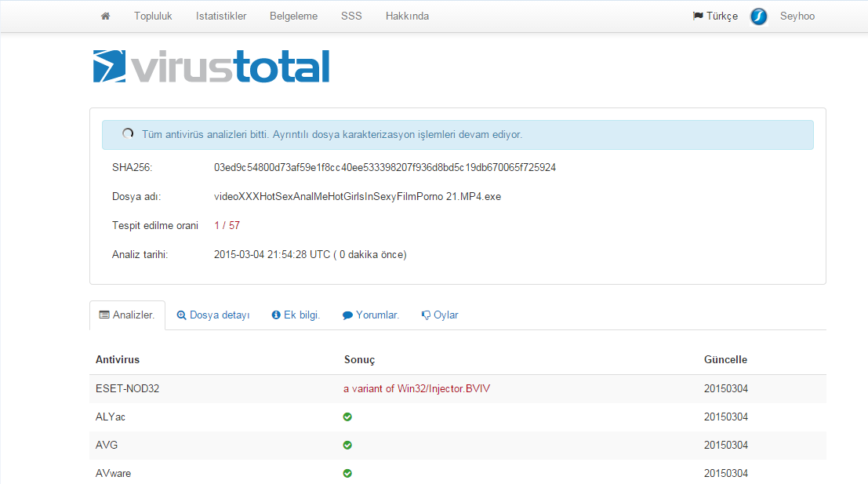Click the green check icon for ALYac
The image size is (868, 484).
(347, 417)
